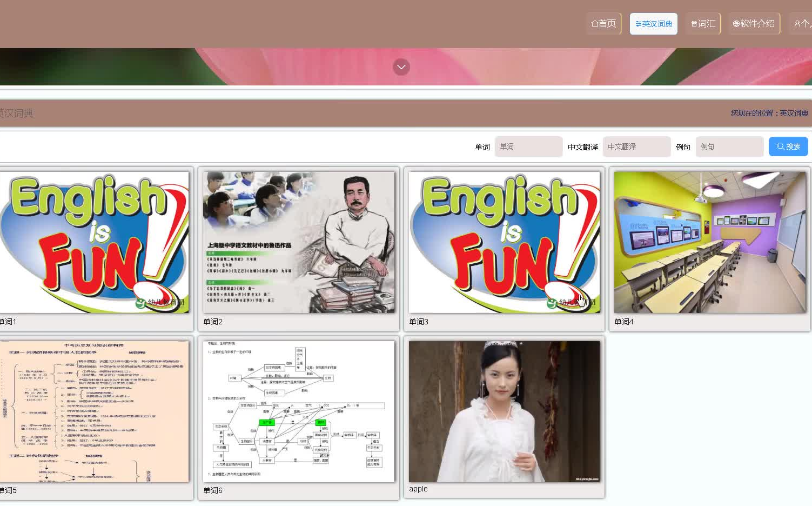Click the icon beside 词汇

694,24
